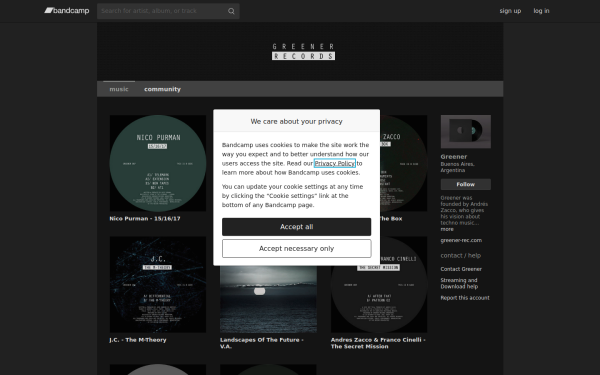Open the log in link

541,11
